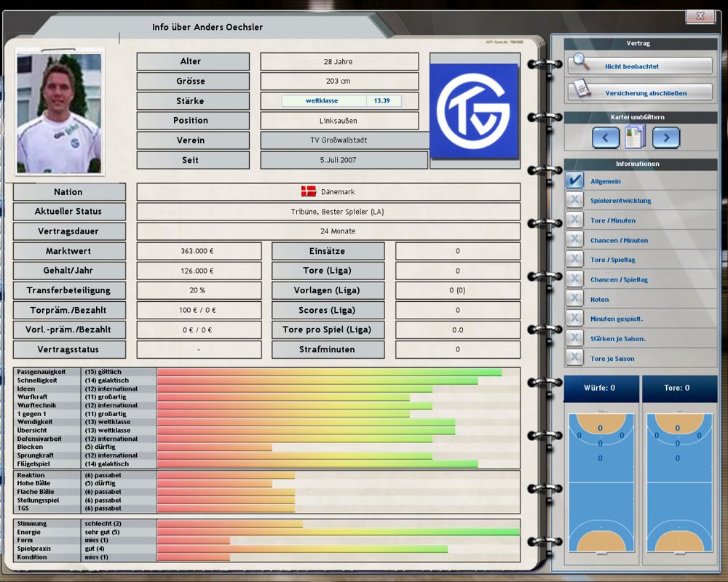Go to previous card with left arrow
The height and width of the screenshot is (582, 728).
point(605,137)
